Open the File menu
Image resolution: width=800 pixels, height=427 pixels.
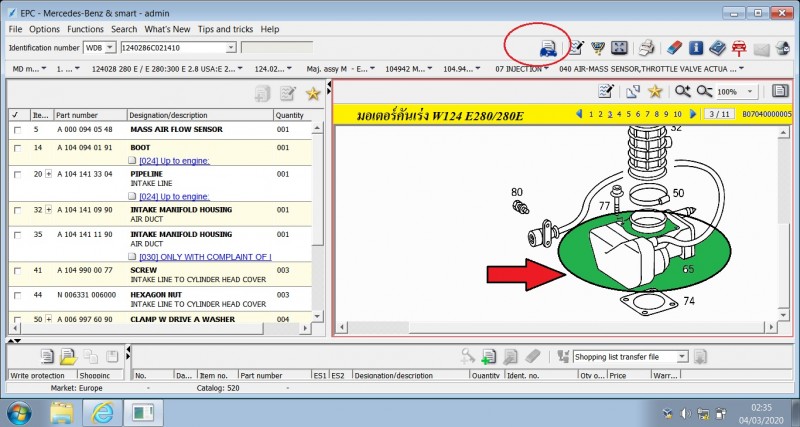(15, 29)
